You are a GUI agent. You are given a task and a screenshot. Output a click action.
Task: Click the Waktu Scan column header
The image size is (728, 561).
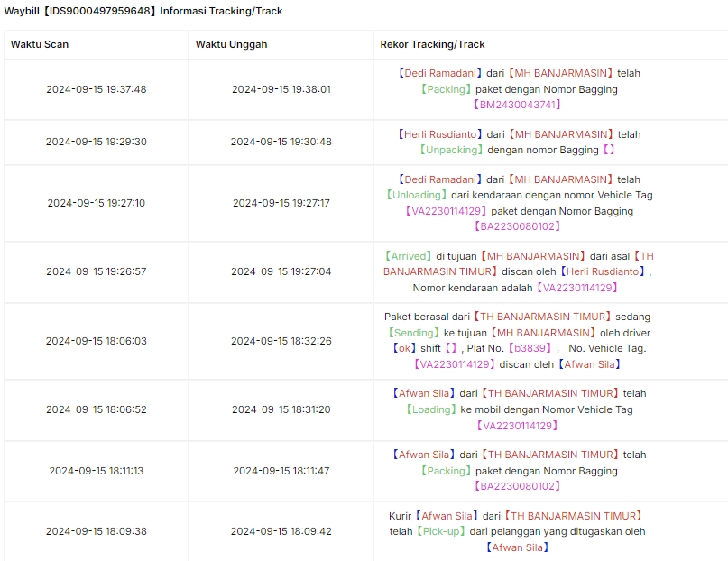[x=40, y=44]
